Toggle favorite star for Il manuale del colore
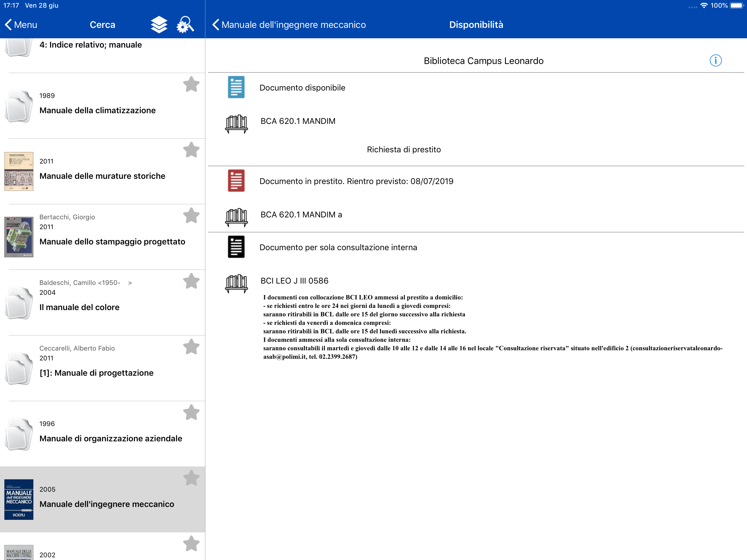The image size is (747, 560). pyautogui.click(x=191, y=281)
